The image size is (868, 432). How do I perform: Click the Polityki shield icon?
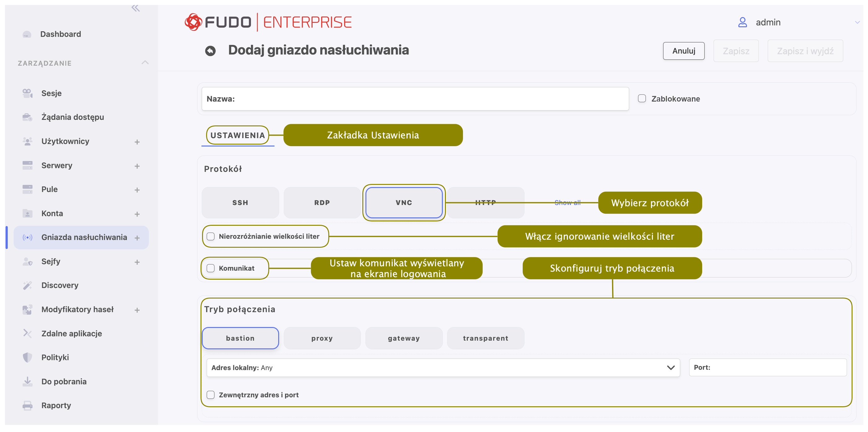(x=27, y=358)
